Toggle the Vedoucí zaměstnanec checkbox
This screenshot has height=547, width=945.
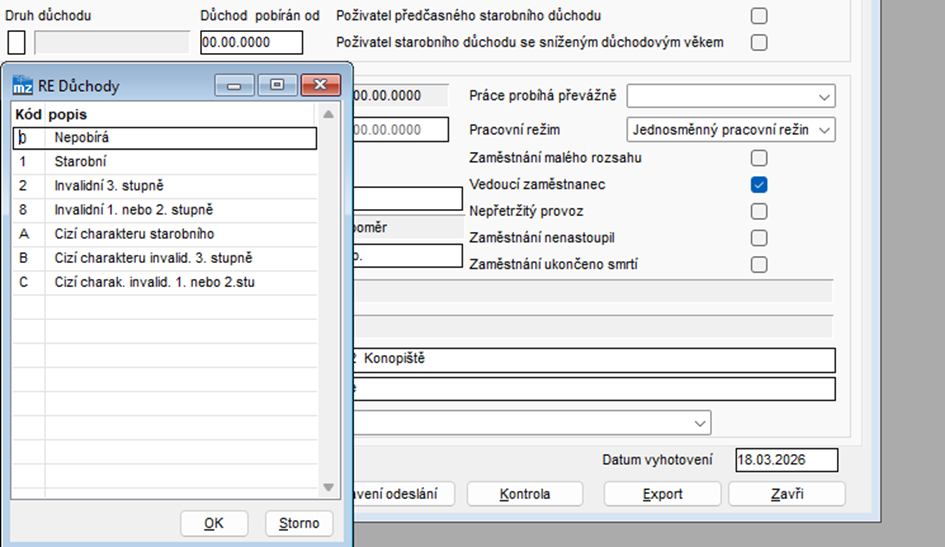point(759,184)
